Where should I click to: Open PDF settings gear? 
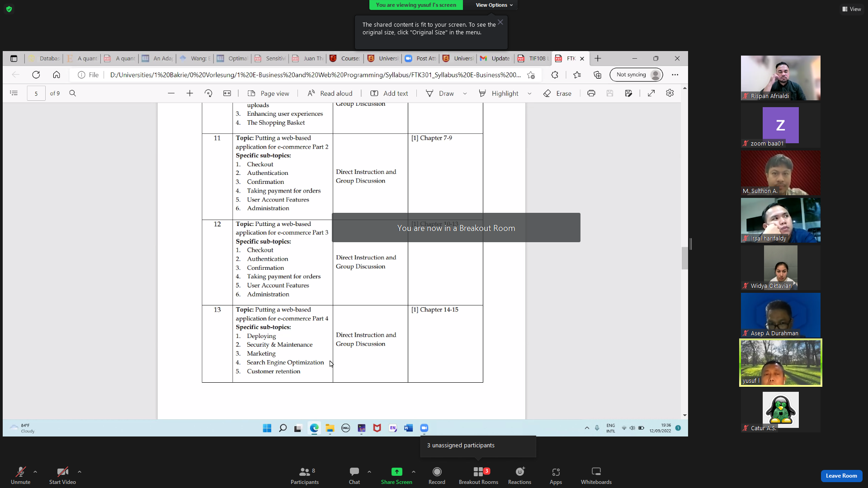tap(670, 93)
